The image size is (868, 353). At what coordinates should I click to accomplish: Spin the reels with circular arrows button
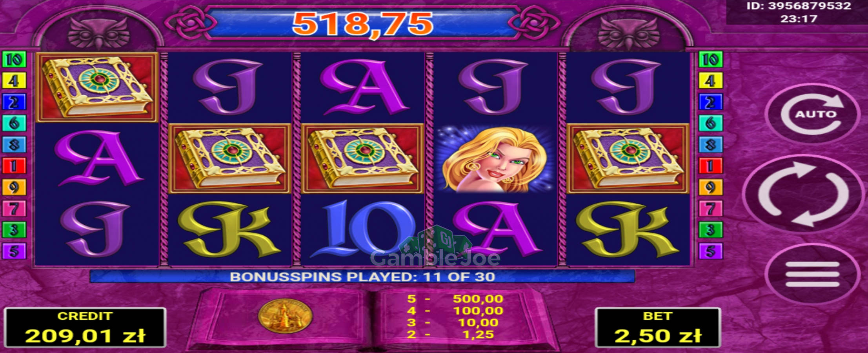click(x=804, y=194)
